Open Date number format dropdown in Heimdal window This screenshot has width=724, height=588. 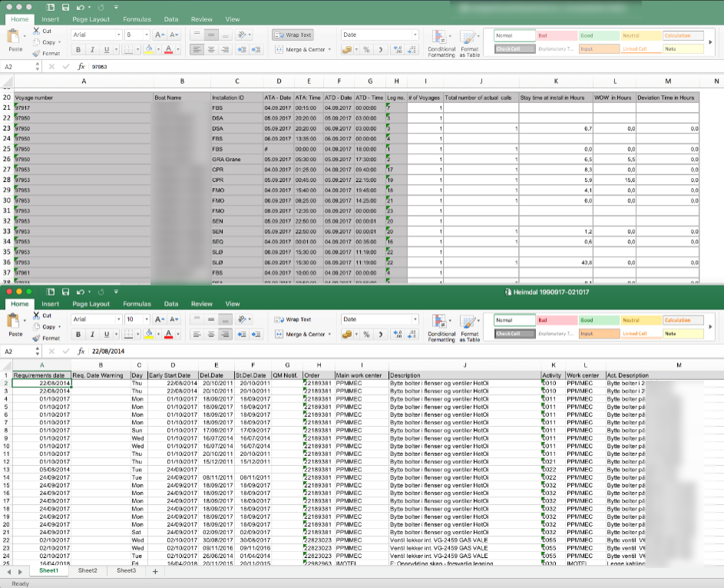415,319
